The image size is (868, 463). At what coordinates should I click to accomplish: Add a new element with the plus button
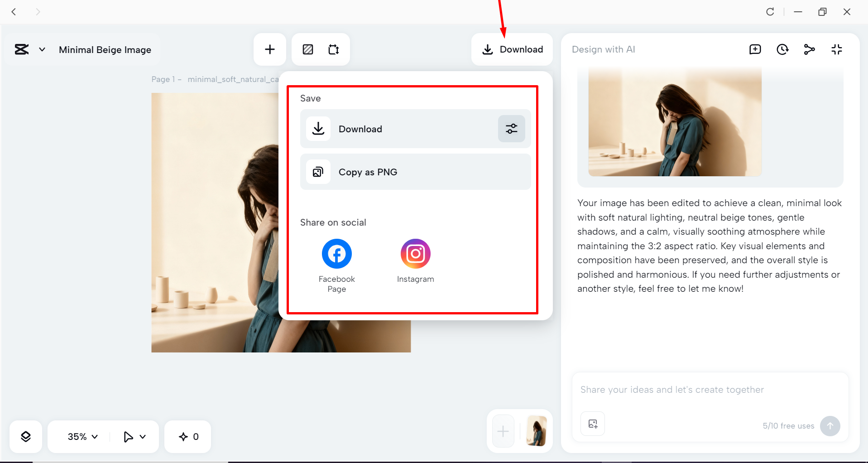270,49
